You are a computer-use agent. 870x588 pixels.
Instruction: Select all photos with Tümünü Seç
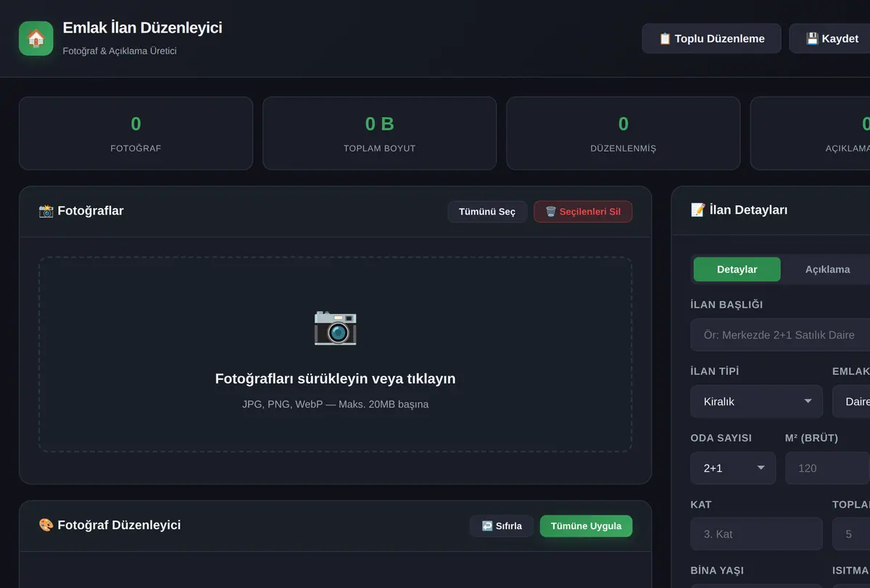(x=487, y=212)
